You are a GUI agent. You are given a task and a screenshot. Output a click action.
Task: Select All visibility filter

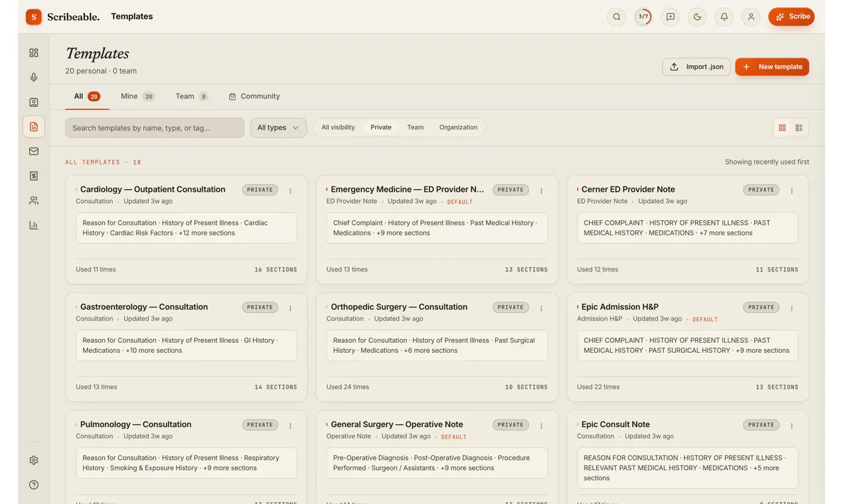tap(339, 127)
